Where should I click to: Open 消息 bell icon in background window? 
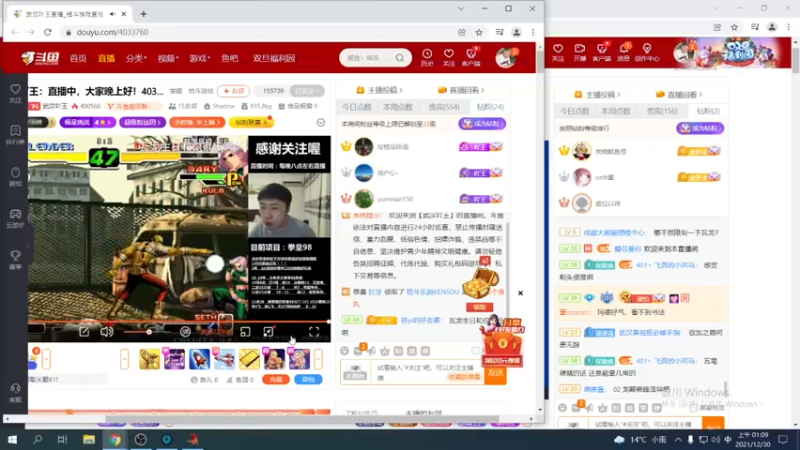(x=623, y=52)
